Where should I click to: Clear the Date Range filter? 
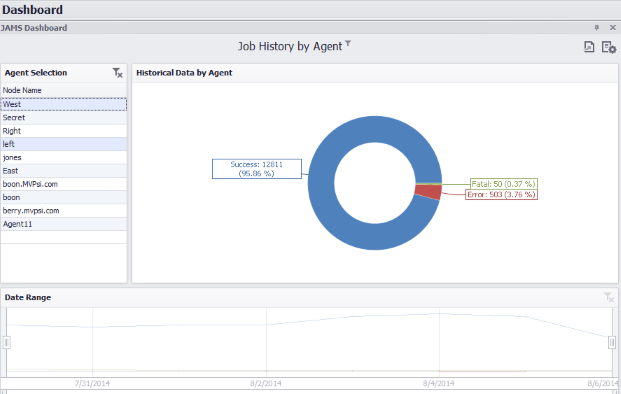pos(609,297)
